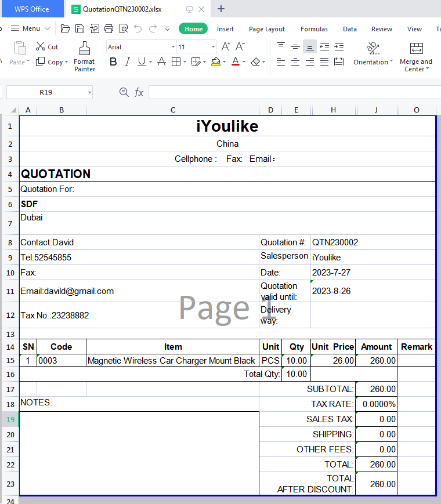Open the Formulas tab
The width and height of the screenshot is (441, 504).
coord(314,29)
